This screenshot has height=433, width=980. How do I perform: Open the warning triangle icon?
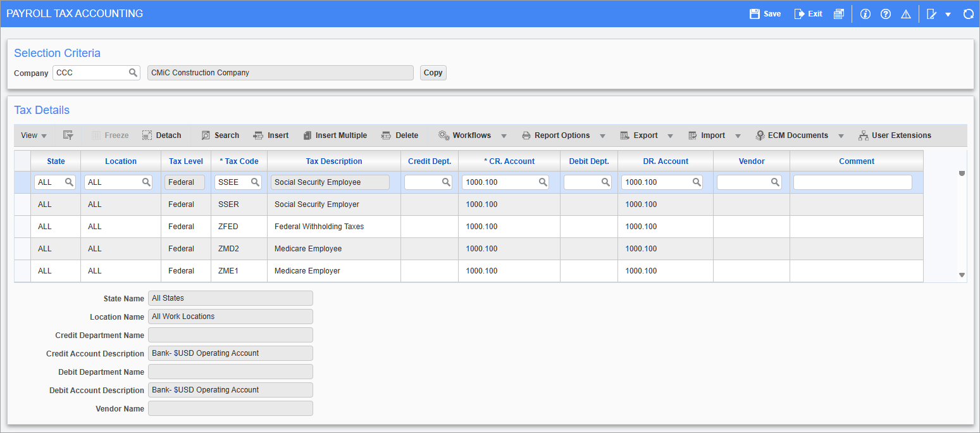tap(906, 14)
